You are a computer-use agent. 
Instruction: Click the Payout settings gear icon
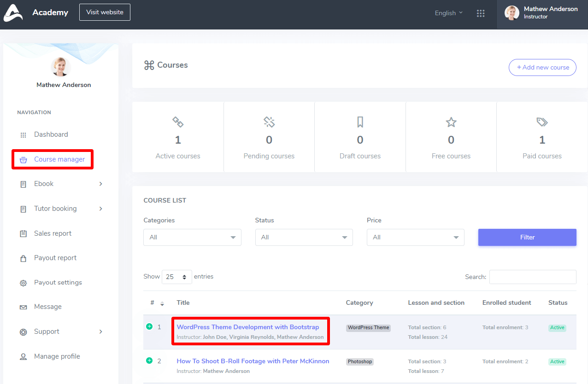[23, 283]
